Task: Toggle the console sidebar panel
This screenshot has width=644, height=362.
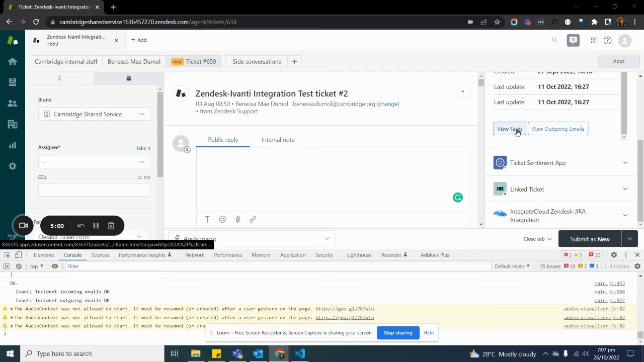Action: (7, 266)
